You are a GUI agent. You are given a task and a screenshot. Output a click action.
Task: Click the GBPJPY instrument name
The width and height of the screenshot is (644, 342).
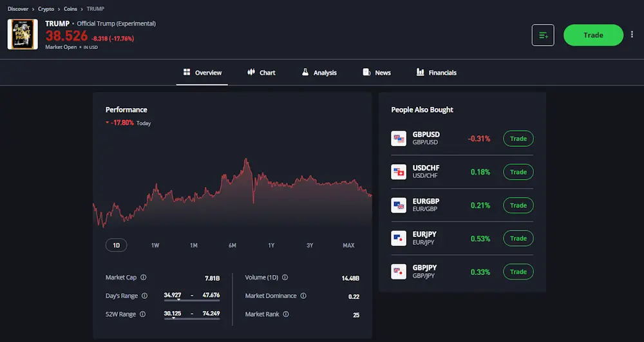(424, 267)
